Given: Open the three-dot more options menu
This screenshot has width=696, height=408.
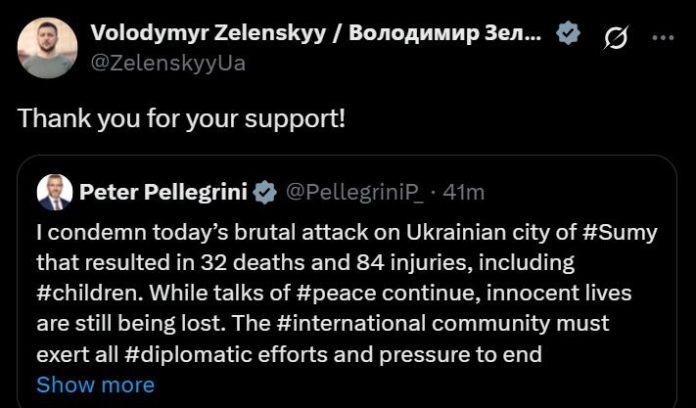Looking at the screenshot, I should point(662,37).
